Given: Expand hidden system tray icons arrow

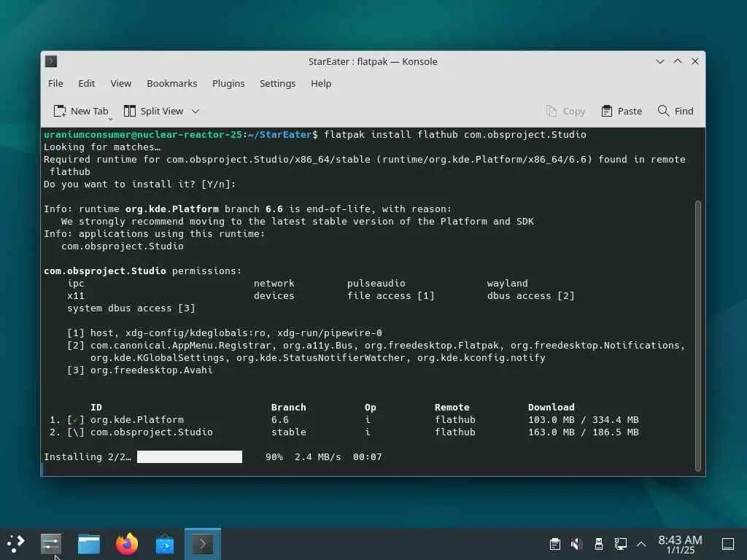Looking at the screenshot, I should [x=641, y=544].
